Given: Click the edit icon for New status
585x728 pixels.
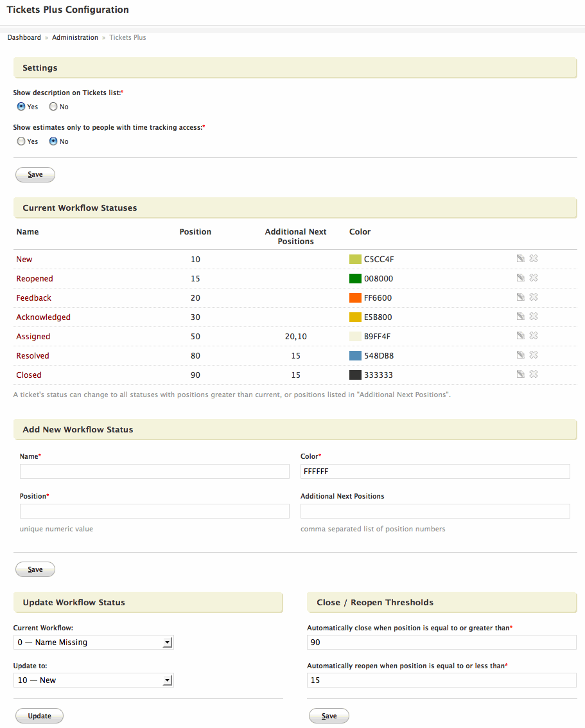Looking at the screenshot, I should click(520, 259).
